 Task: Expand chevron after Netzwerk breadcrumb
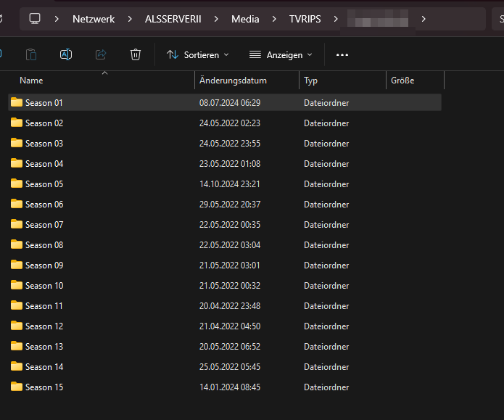pyautogui.click(x=130, y=19)
